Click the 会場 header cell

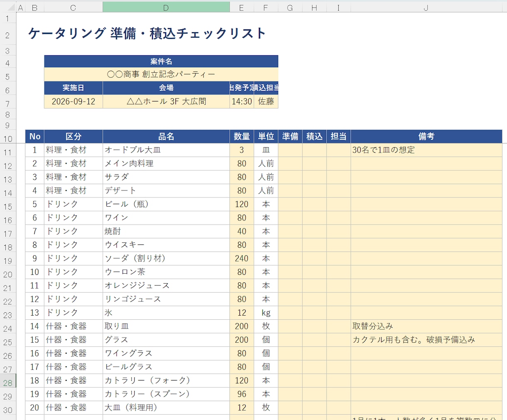(x=166, y=88)
